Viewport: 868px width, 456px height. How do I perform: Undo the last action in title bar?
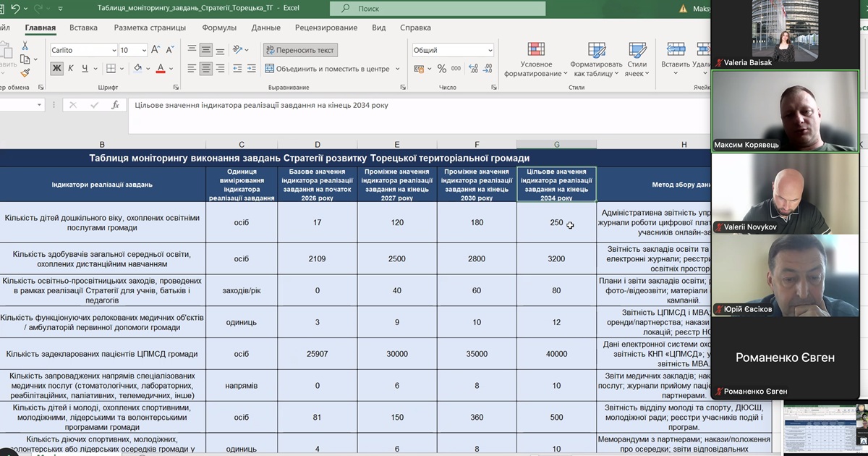coord(15,9)
